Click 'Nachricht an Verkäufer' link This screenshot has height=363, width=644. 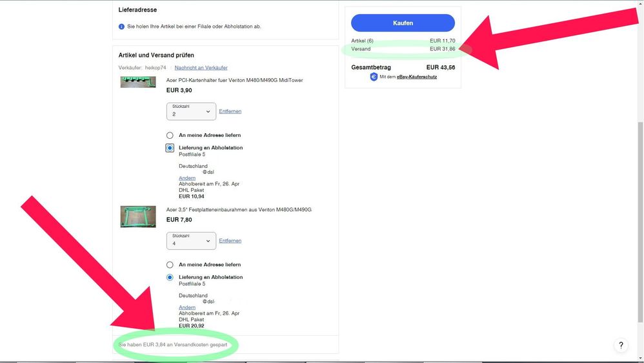pos(201,68)
